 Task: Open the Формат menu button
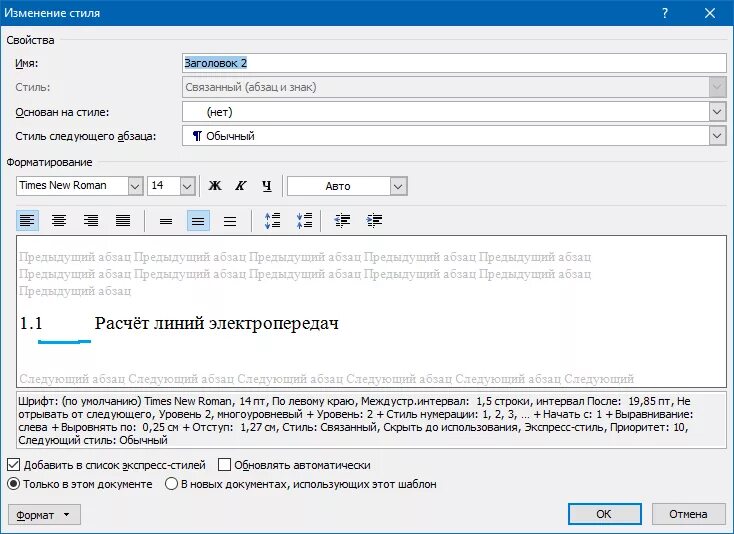coord(44,515)
